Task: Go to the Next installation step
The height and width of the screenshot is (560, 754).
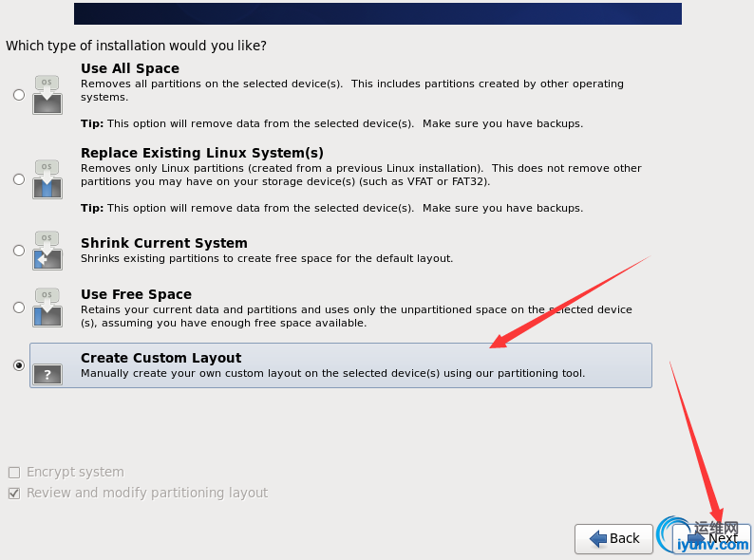Action: click(x=711, y=538)
